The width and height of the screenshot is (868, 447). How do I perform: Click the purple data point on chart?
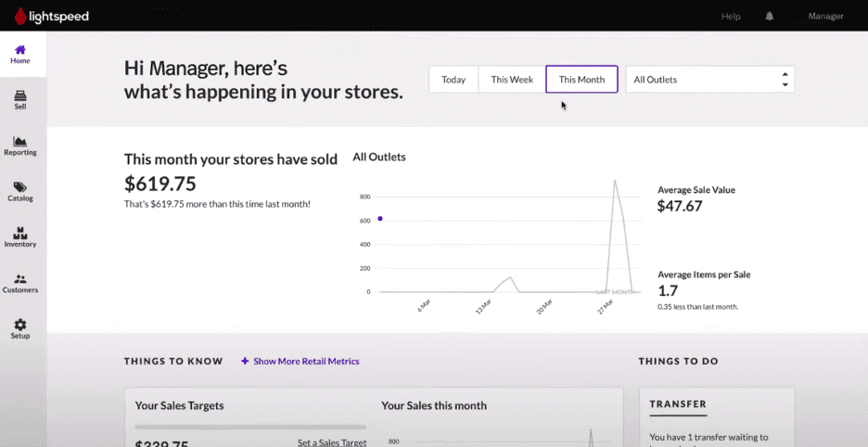coord(380,219)
